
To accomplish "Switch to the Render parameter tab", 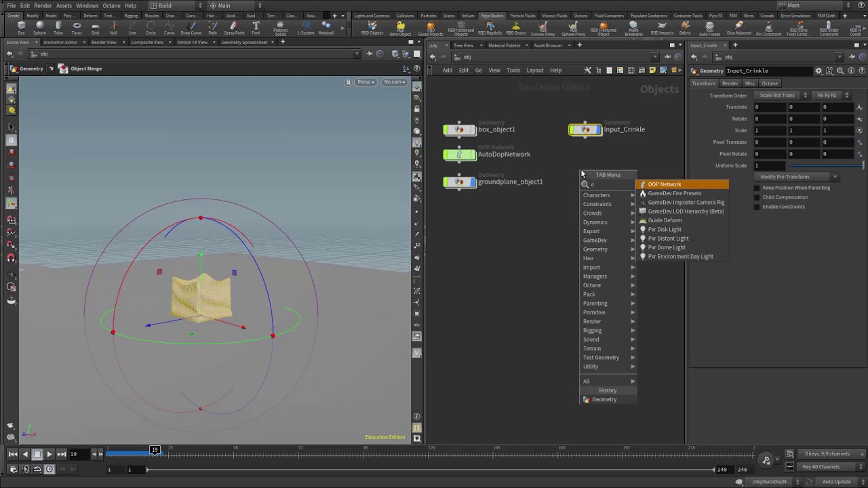I will 730,83.
